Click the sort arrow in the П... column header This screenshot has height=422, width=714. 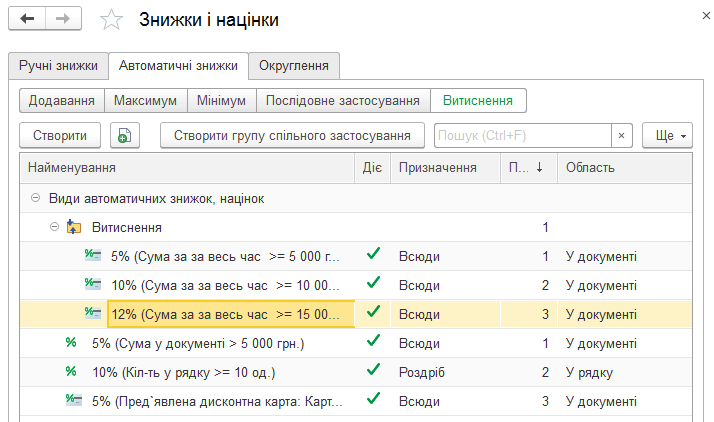pos(540,168)
